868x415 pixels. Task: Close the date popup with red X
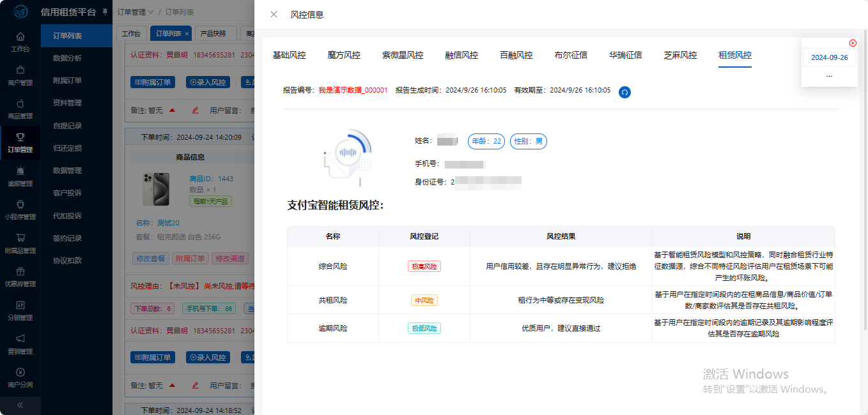(x=853, y=43)
